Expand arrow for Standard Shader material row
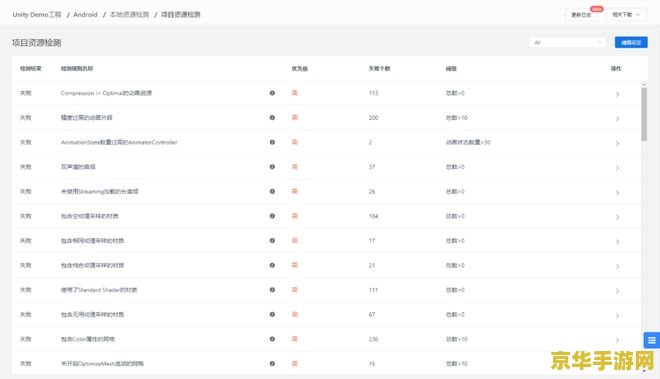Image resolution: width=660 pixels, height=379 pixels. [x=617, y=291]
